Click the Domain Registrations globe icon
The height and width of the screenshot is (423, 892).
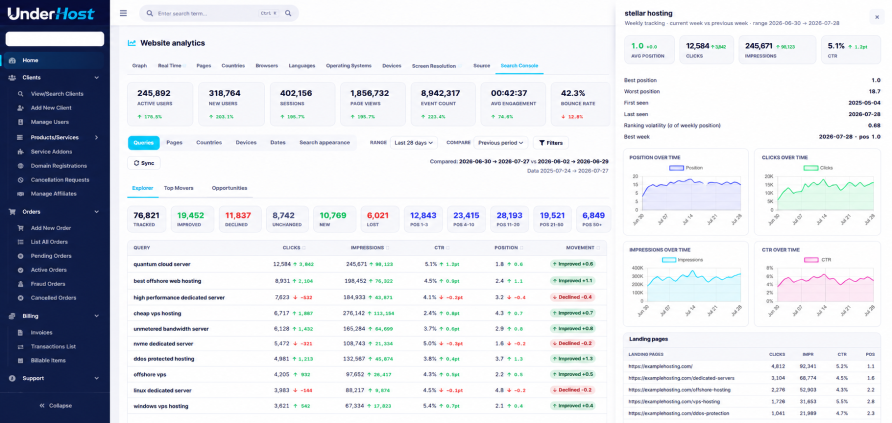pos(20,166)
